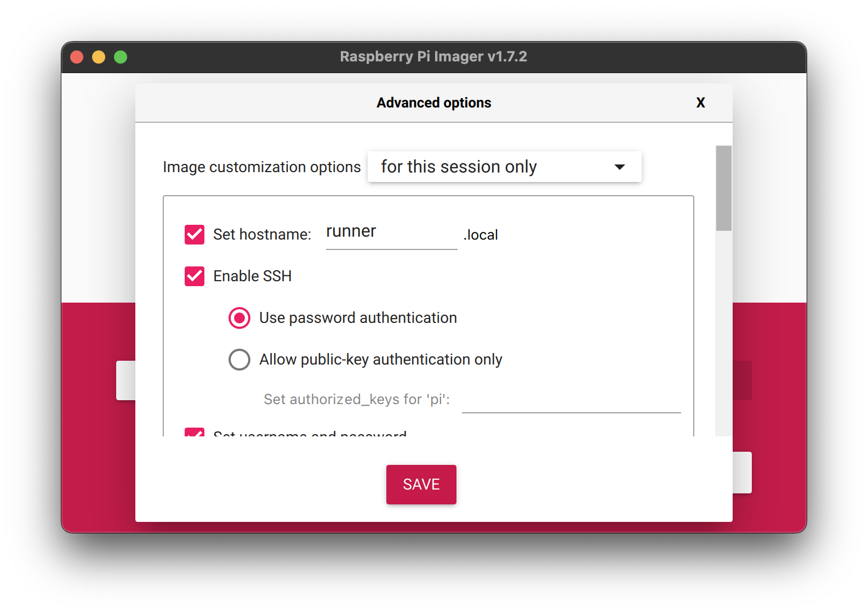Screen dimensions: 868x614
Task: Click the hostname field containing 'runner'
Action: pos(391,232)
